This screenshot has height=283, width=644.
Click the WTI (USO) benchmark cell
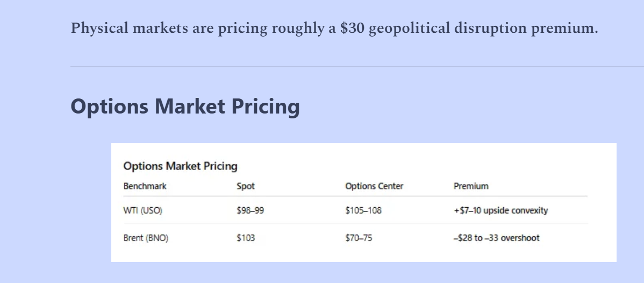(x=143, y=210)
